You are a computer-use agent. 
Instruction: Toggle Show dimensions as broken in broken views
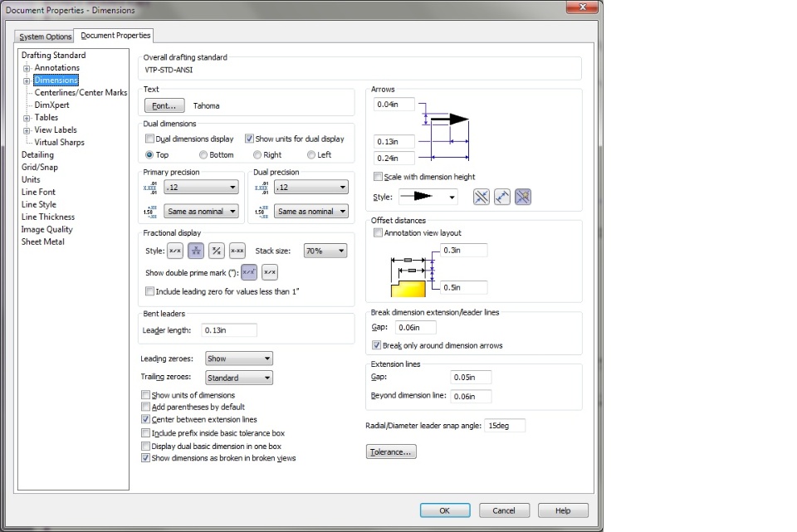coord(145,458)
